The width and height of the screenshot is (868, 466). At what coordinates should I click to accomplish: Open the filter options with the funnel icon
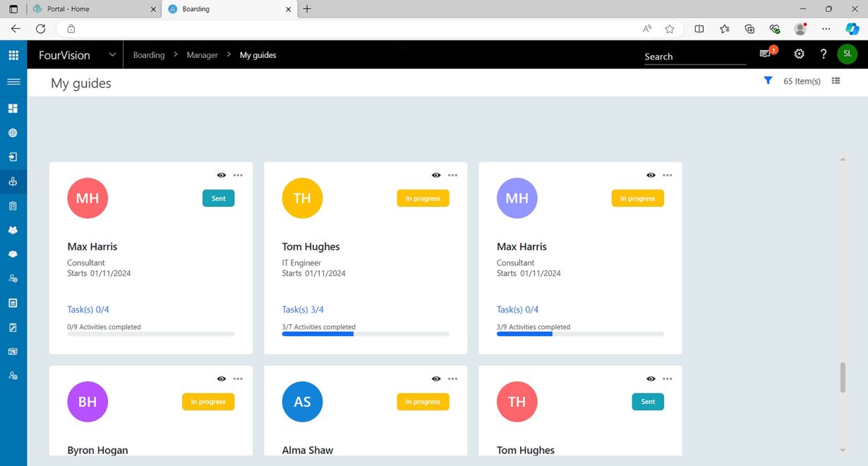(x=768, y=80)
